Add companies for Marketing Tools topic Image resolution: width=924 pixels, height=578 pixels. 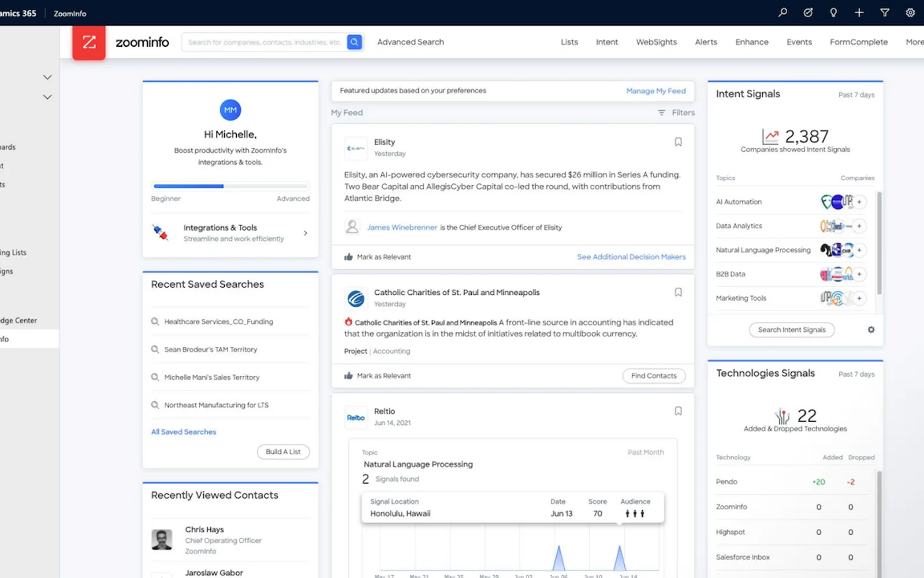tap(859, 298)
